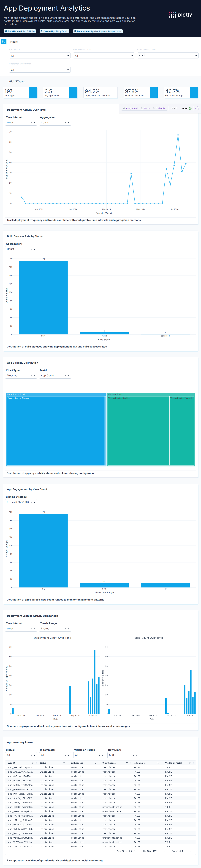This screenshot has height=868, width=201.
Task: Collapse the dev tools toolbar arrow
Action: point(197,108)
